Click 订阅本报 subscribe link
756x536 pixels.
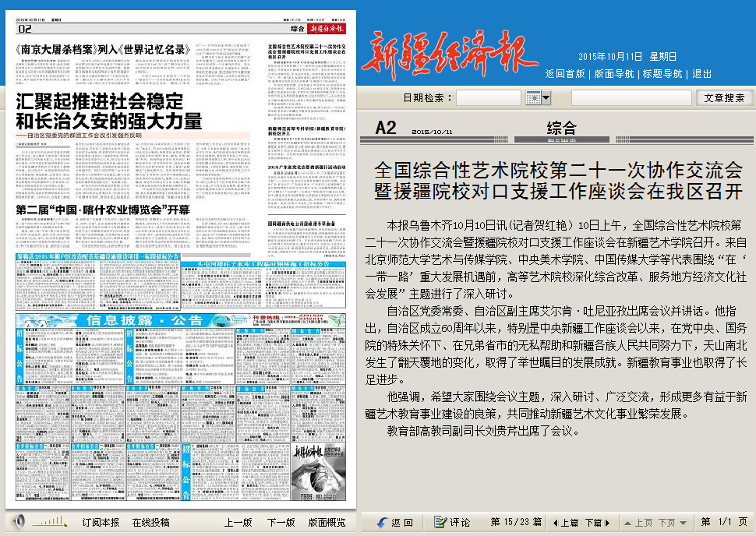click(101, 522)
